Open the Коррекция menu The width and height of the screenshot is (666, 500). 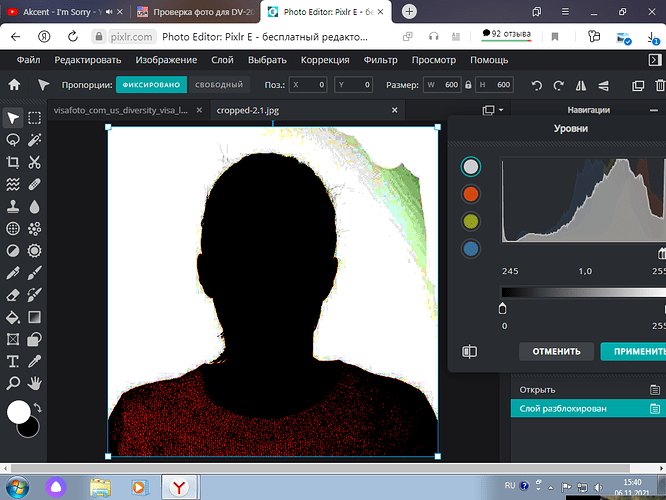point(325,60)
